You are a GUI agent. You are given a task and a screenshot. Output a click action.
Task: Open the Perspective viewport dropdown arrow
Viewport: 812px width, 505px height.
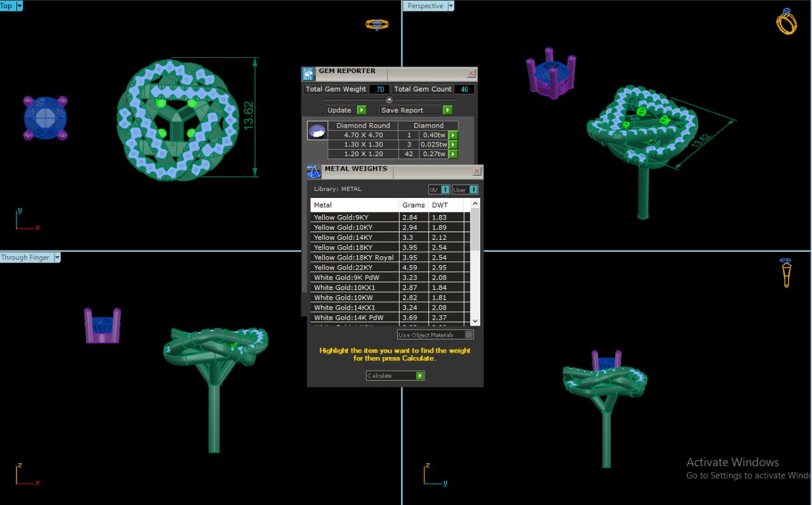[451, 6]
